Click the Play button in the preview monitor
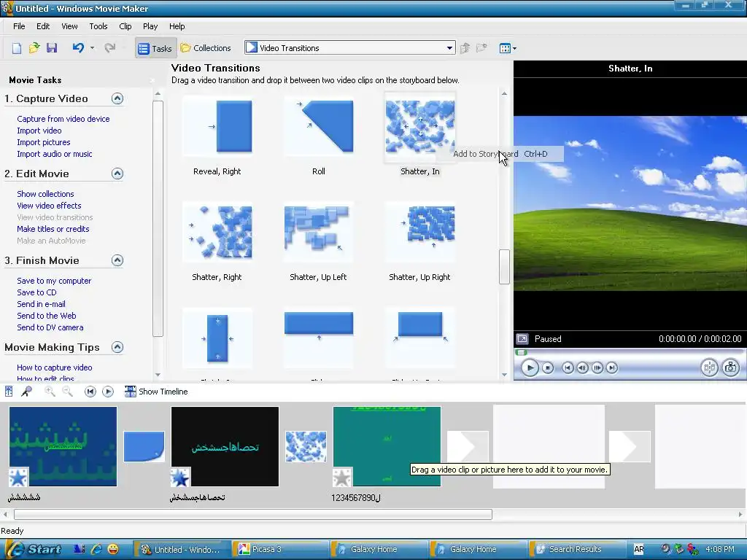The height and width of the screenshot is (560, 747). click(530, 367)
